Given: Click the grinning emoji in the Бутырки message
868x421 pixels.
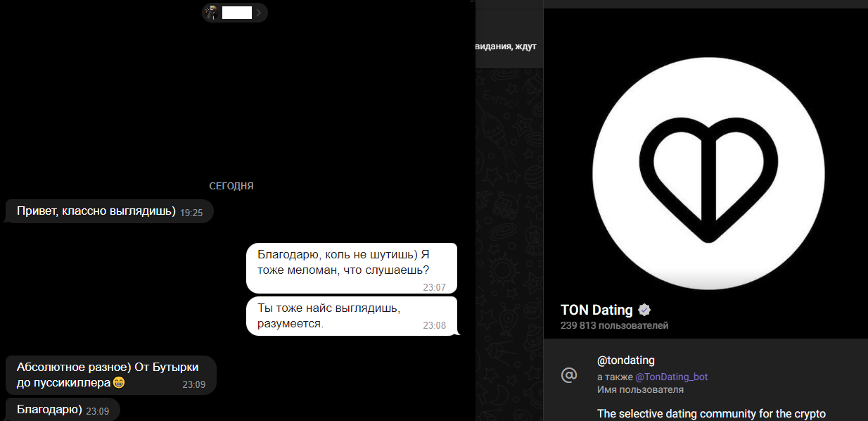Looking at the screenshot, I should coord(119,383).
